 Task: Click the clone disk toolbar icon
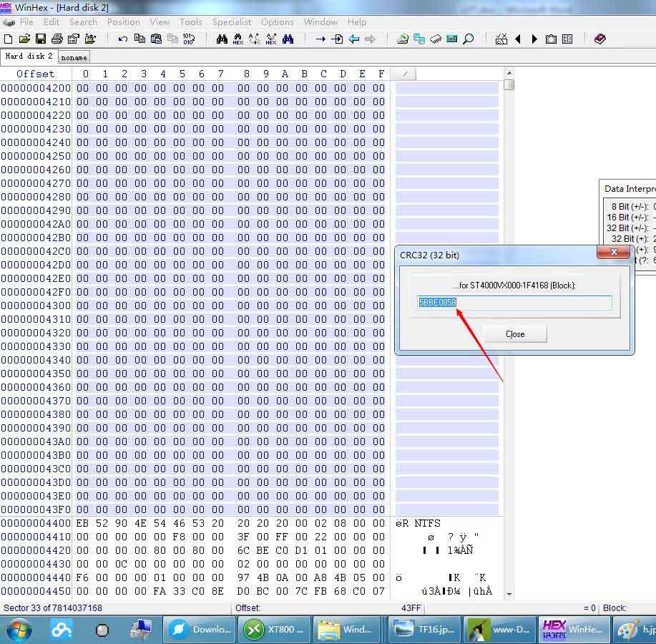pyautogui.click(x=418, y=39)
